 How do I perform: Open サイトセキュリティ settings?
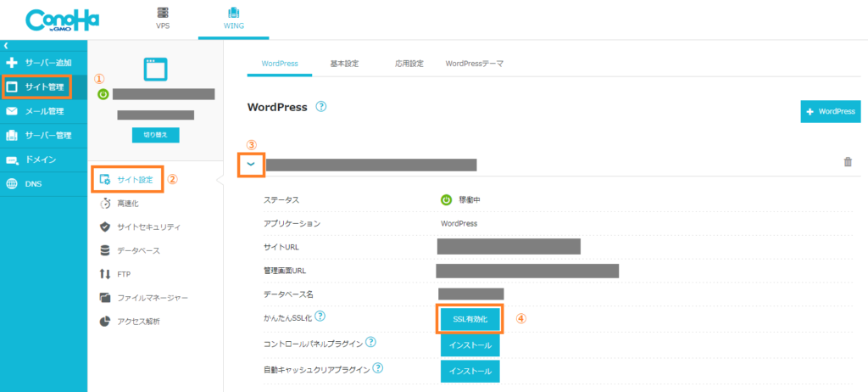(140, 227)
